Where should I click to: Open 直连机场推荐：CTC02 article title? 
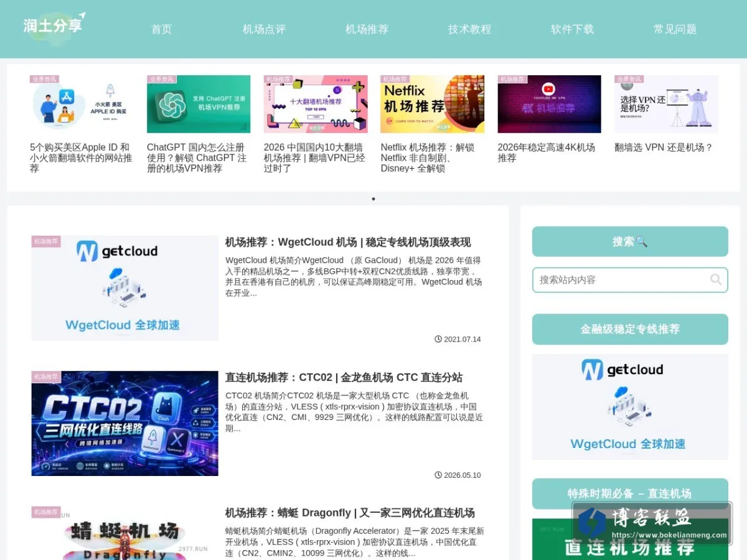pos(344,378)
